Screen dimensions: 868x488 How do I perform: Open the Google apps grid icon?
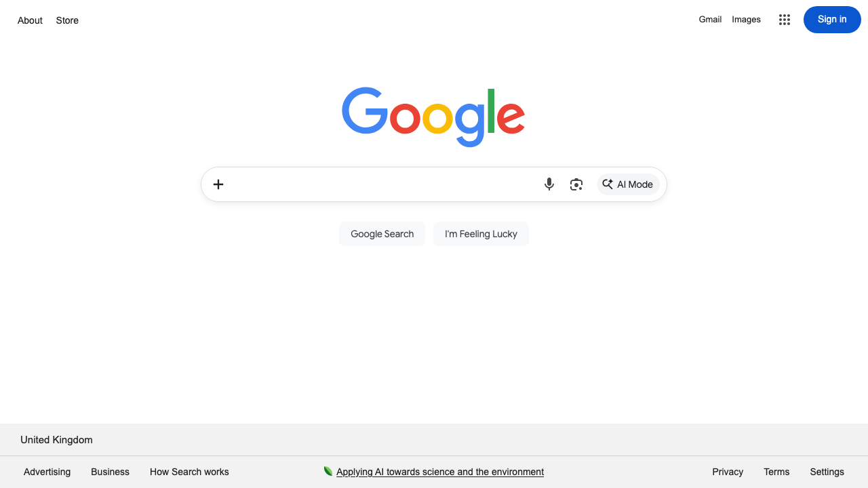tap(785, 20)
